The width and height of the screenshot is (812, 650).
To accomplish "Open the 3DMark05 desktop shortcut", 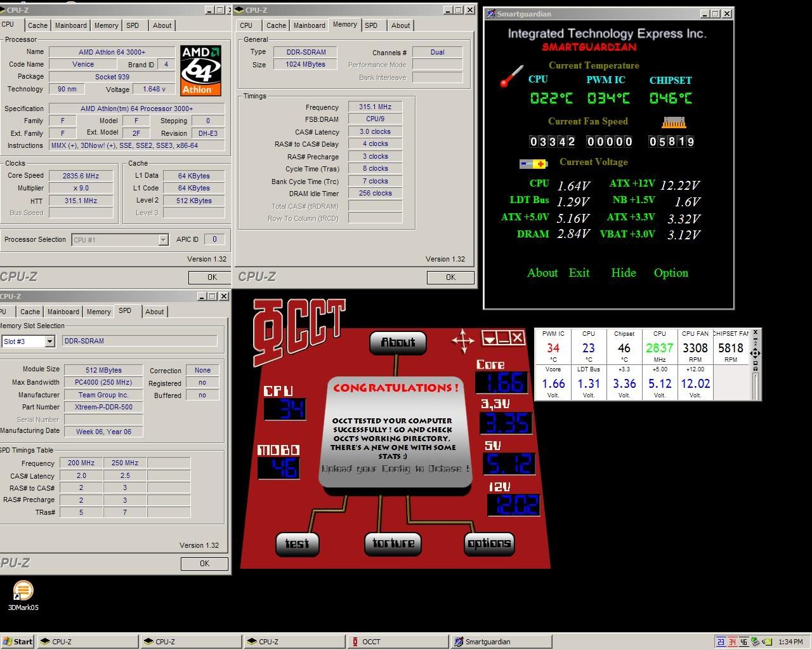I will [x=23, y=595].
